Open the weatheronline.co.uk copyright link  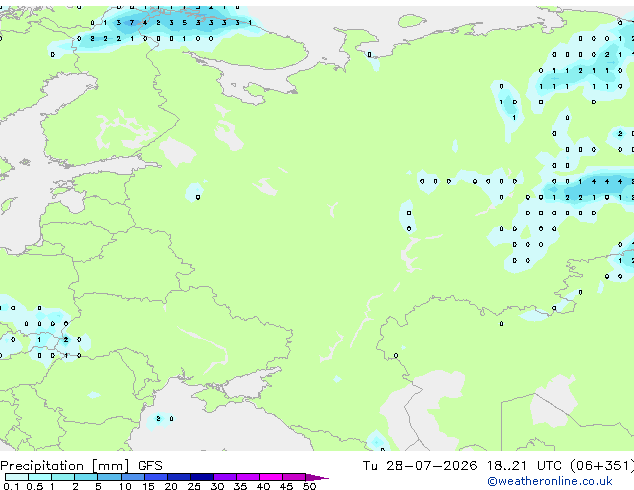(x=550, y=481)
